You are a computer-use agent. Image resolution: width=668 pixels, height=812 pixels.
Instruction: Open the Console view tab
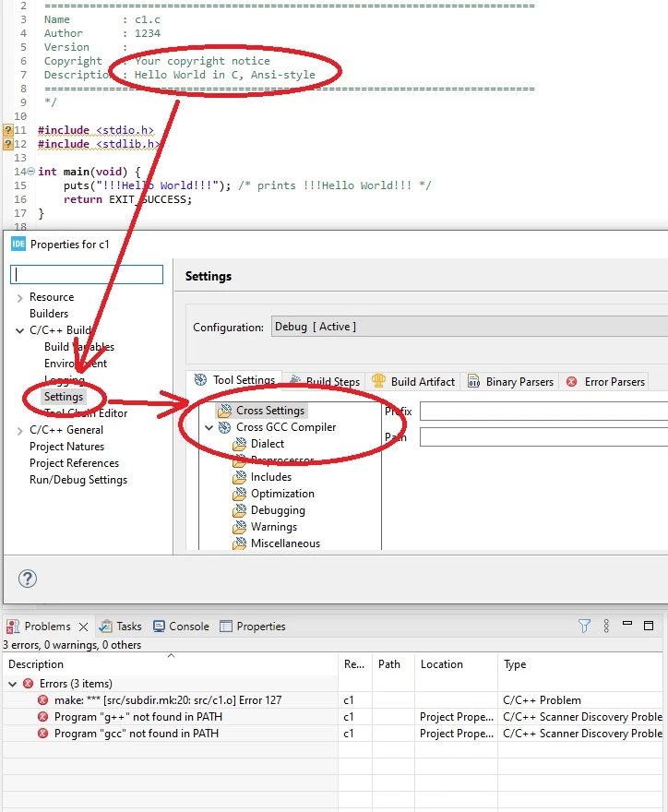[181, 627]
